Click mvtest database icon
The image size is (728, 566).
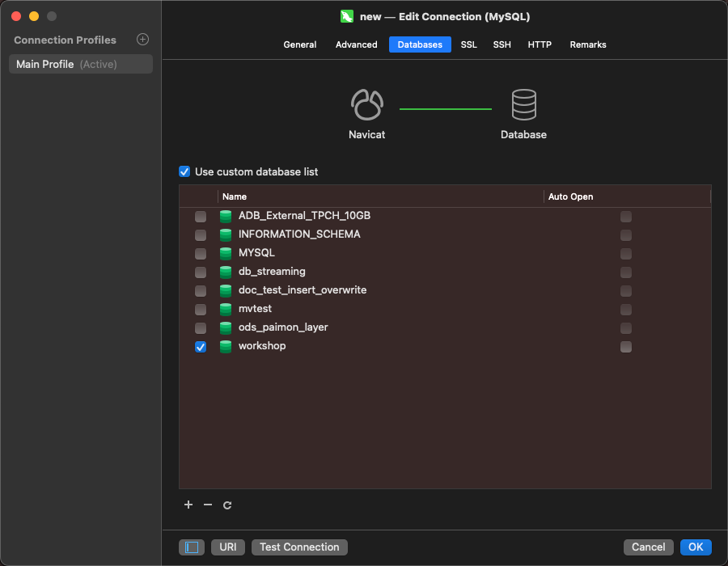pos(226,309)
